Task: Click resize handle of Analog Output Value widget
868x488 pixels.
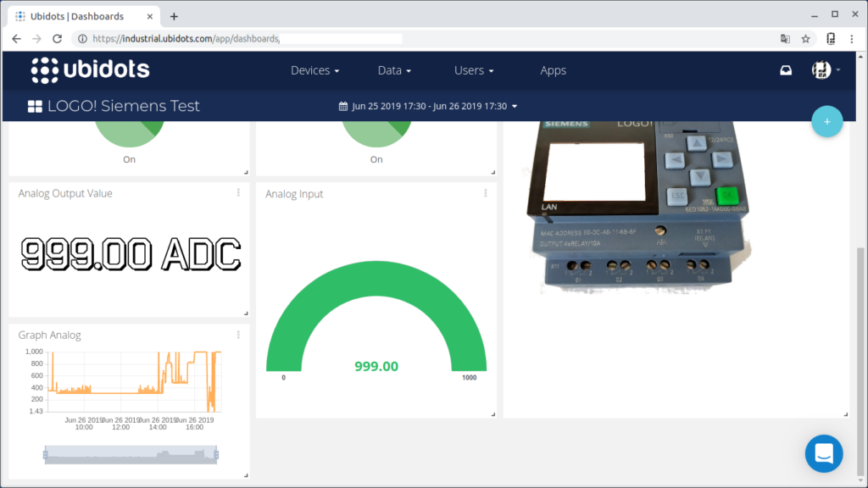Action: point(247,313)
